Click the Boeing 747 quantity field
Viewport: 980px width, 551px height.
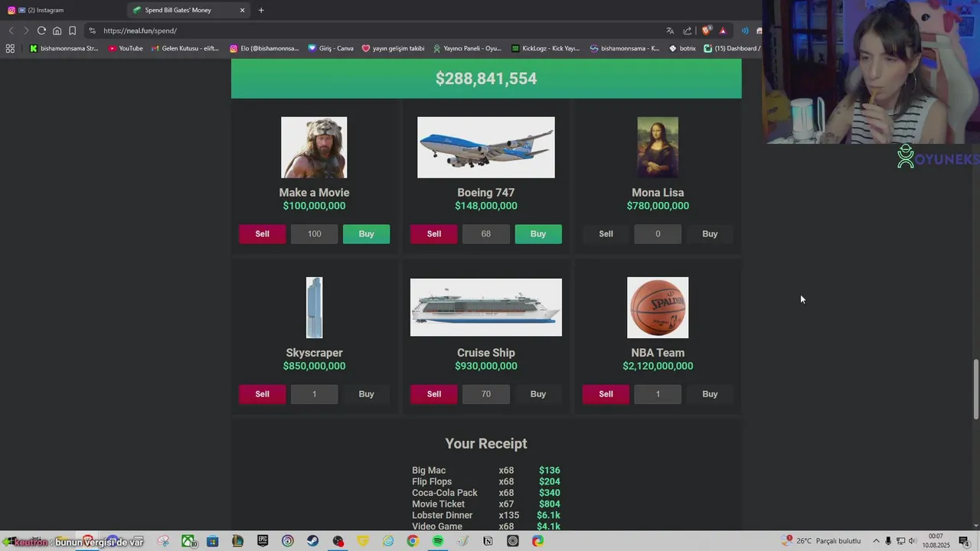pyautogui.click(x=486, y=233)
